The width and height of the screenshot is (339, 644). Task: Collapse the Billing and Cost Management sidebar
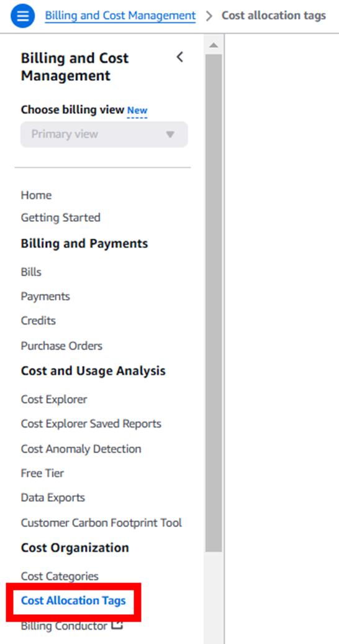click(x=180, y=57)
